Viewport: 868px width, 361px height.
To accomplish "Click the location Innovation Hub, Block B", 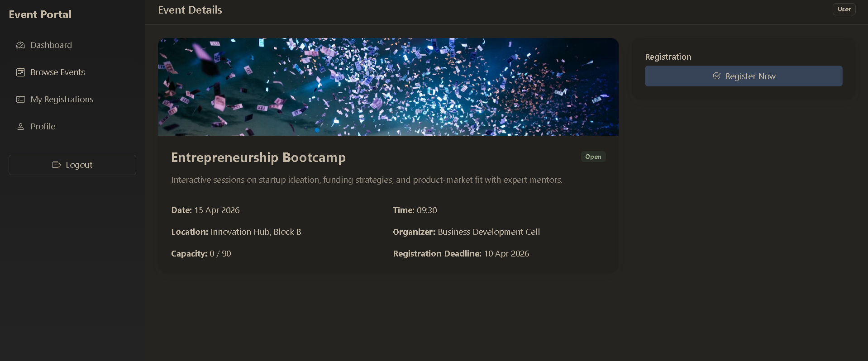I will tap(256, 232).
